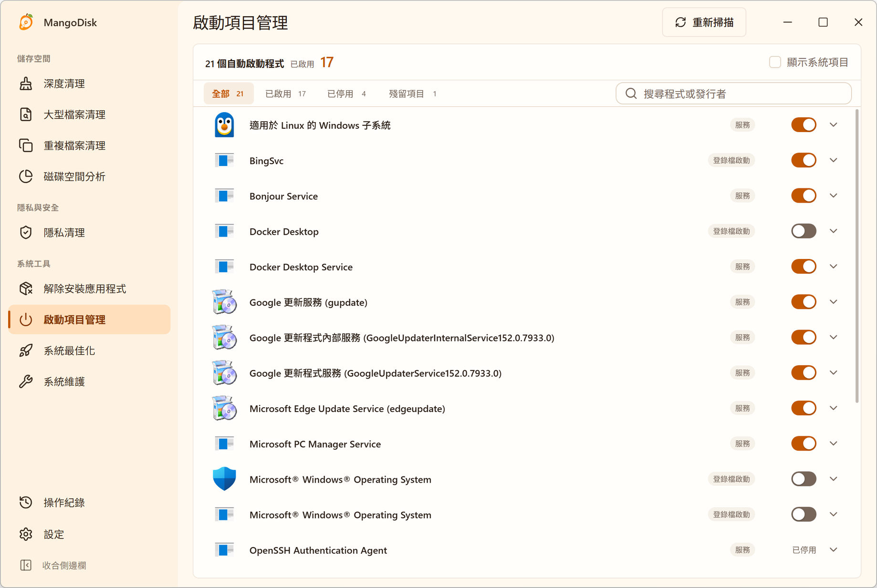Click the 啟動項目管理 power icon
This screenshot has width=877, height=588.
[26, 320]
